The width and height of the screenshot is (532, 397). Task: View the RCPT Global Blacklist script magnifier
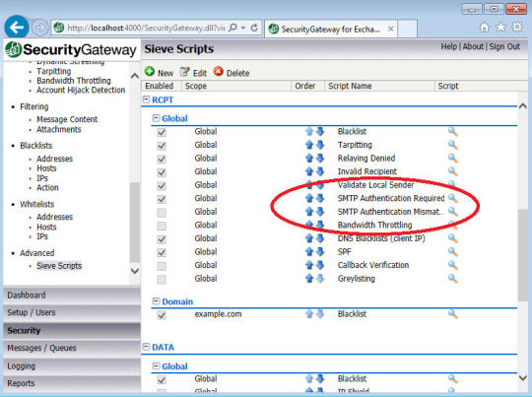tap(452, 131)
